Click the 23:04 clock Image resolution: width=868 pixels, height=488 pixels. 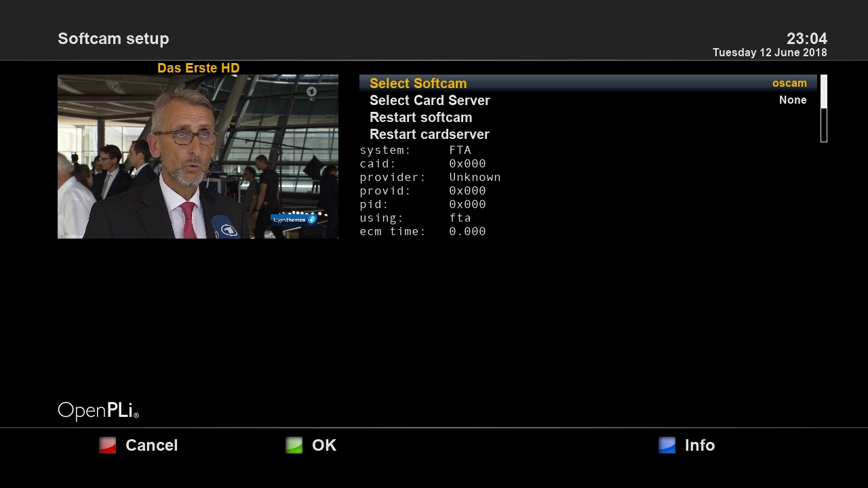807,39
